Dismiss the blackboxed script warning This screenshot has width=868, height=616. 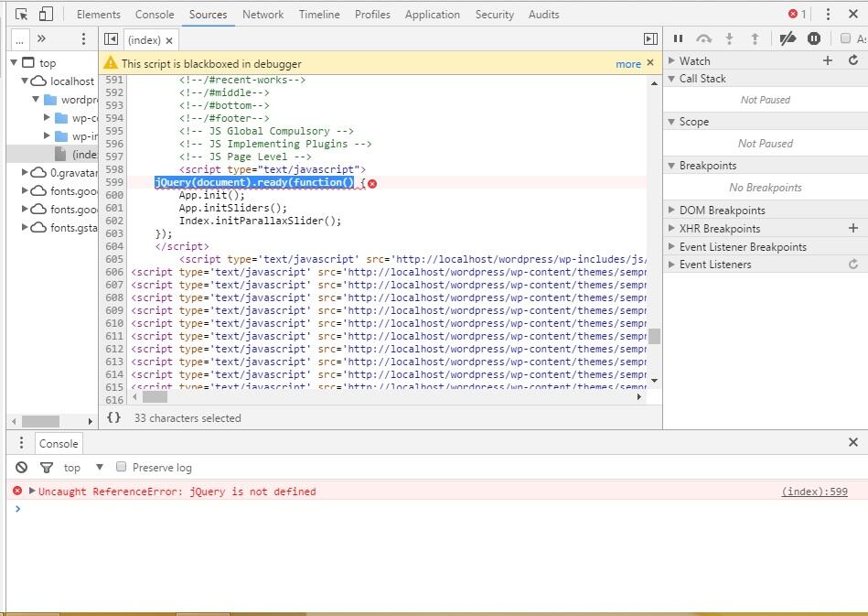pyautogui.click(x=650, y=62)
